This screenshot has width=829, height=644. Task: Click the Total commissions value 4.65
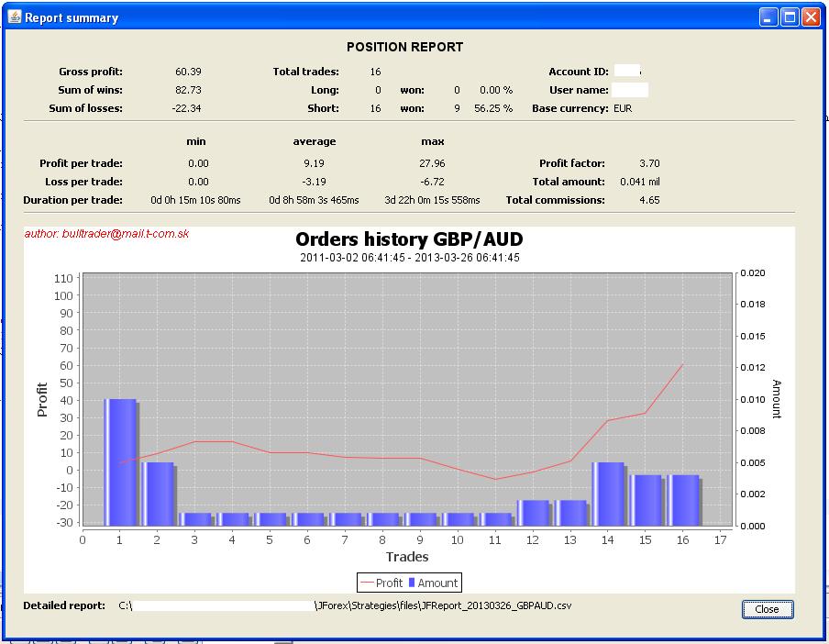[x=649, y=200]
